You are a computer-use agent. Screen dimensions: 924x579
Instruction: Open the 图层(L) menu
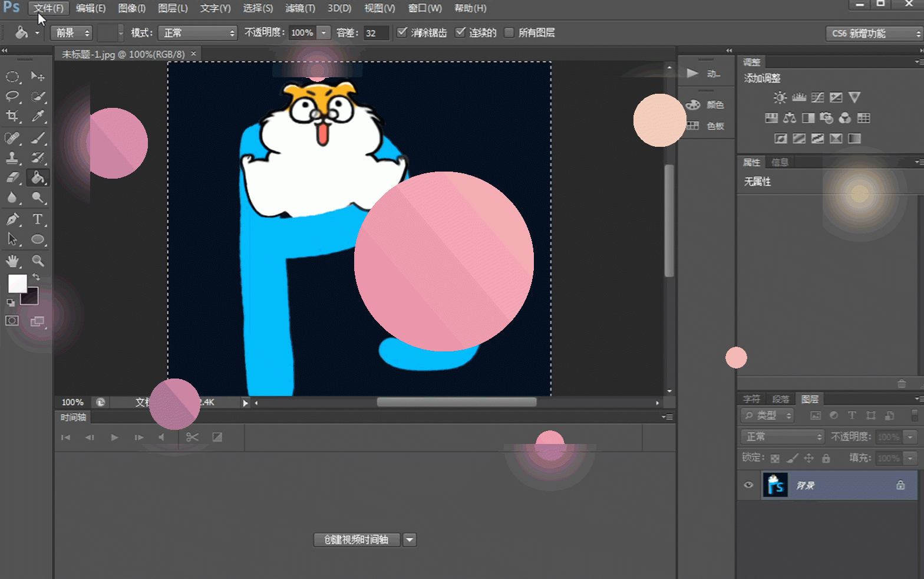pyautogui.click(x=173, y=8)
